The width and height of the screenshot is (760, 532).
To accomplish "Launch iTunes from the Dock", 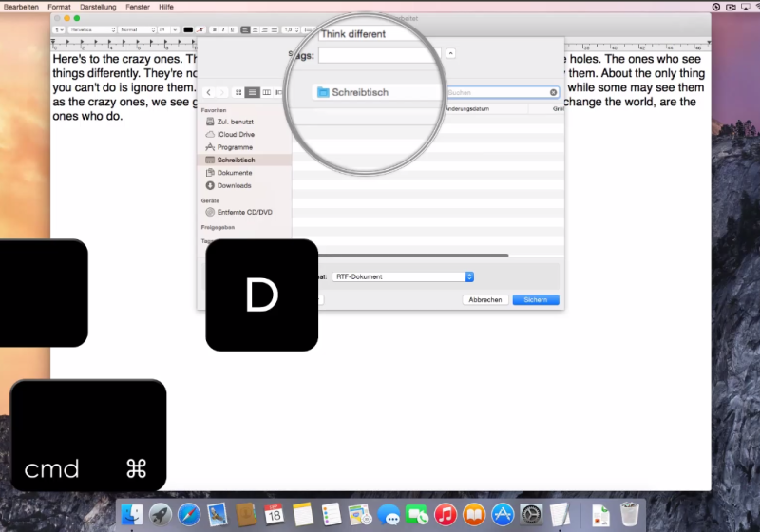I will click(x=445, y=515).
